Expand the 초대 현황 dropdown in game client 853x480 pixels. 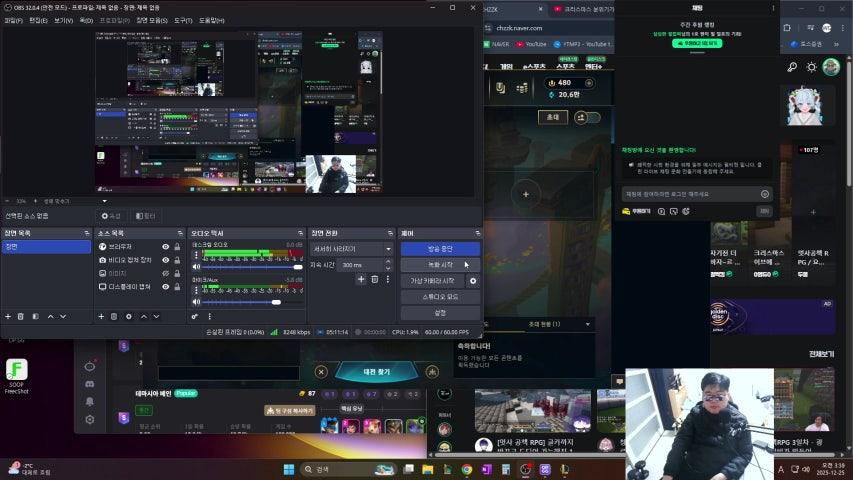[588, 324]
